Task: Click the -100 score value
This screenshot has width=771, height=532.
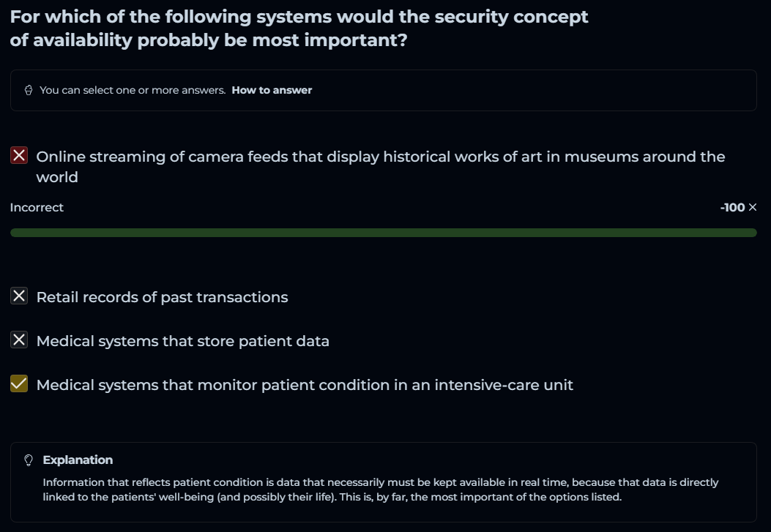Action: click(732, 208)
